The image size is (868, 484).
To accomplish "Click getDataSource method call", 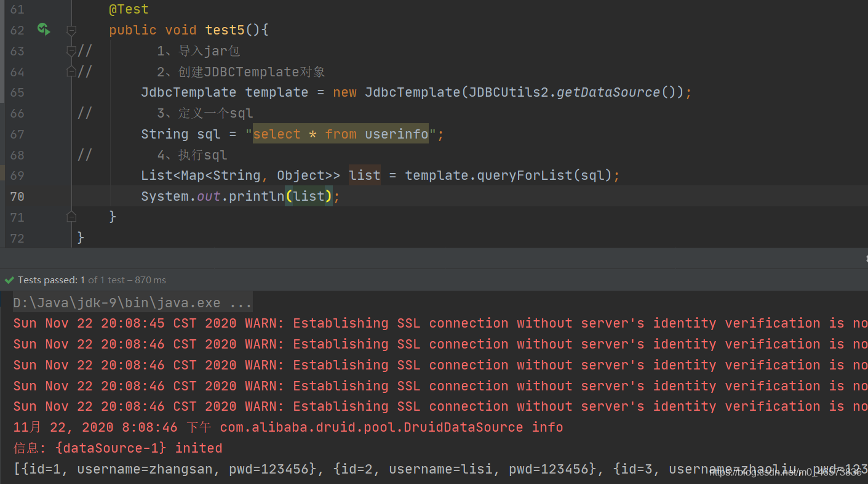I will point(608,92).
